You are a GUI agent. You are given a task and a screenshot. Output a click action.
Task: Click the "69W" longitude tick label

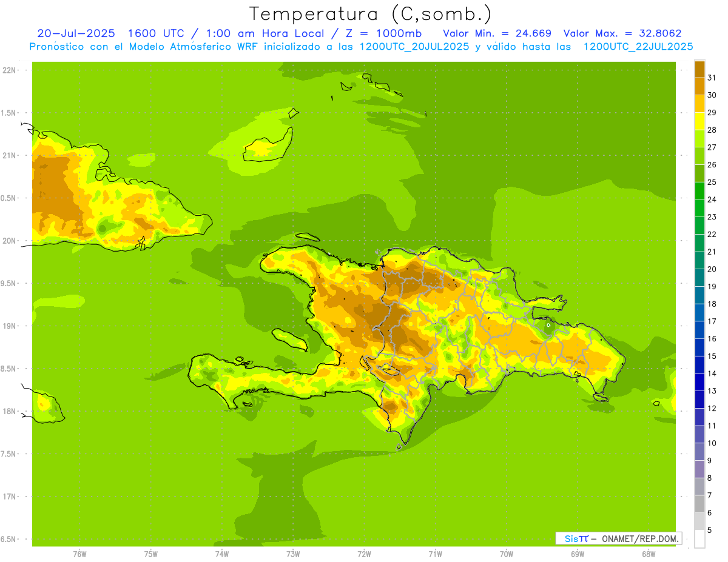point(578,554)
